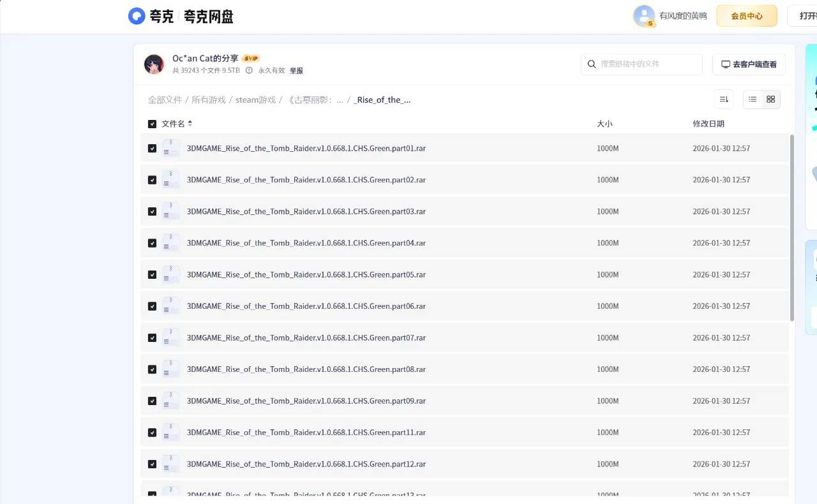
Task: Click the validity info icon
Action: coord(249,71)
